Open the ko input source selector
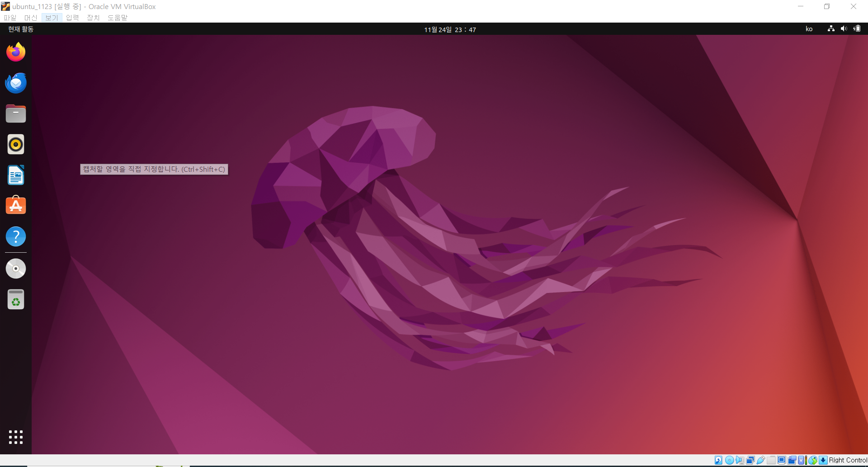Image resolution: width=868 pixels, height=467 pixels. coord(809,29)
